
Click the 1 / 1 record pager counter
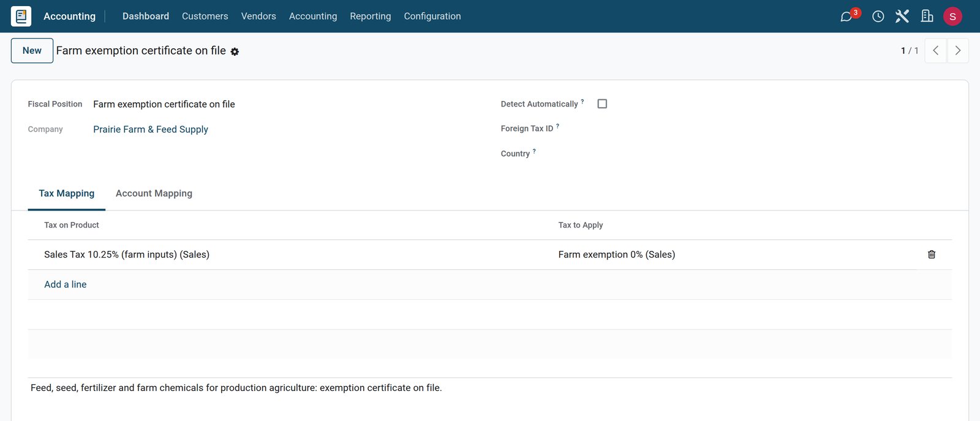pyautogui.click(x=910, y=51)
